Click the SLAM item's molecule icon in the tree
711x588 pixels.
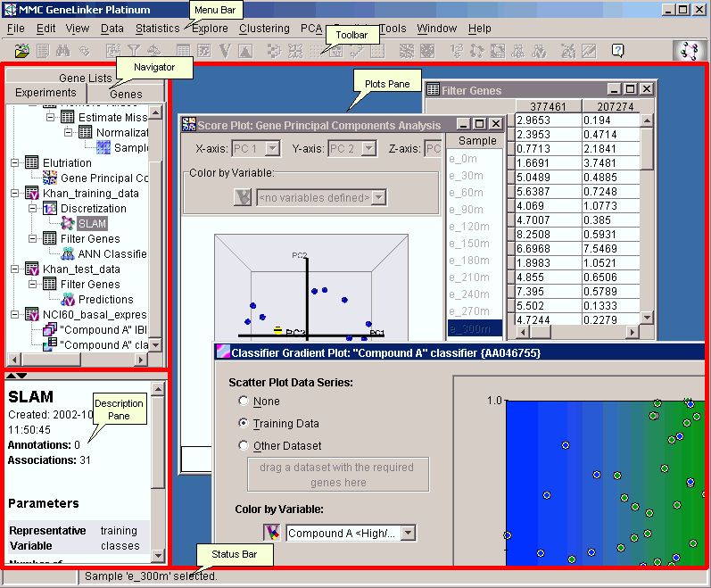point(68,223)
